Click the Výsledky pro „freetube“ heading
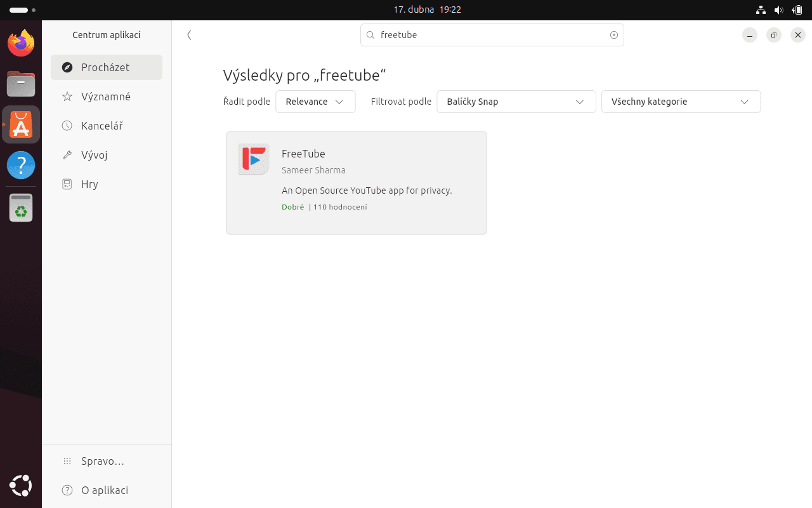This screenshot has width=812, height=508. (x=304, y=76)
